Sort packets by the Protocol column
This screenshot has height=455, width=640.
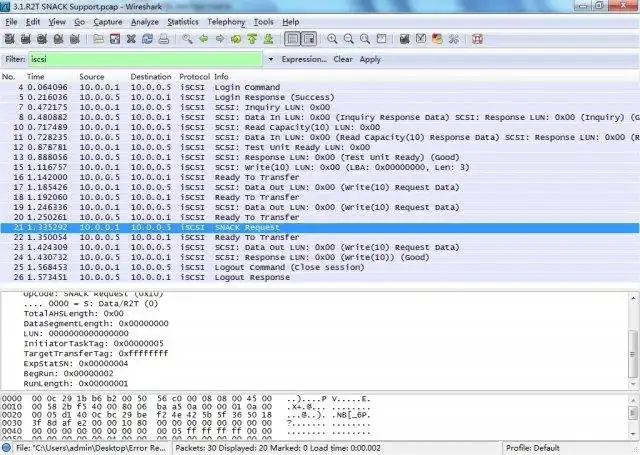pos(194,77)
